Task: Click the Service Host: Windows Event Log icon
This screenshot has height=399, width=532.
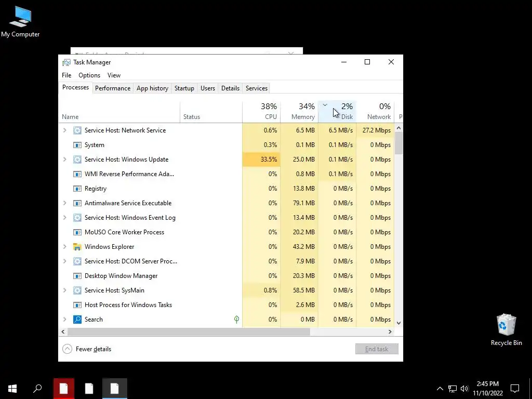Action: coord(77,218)
